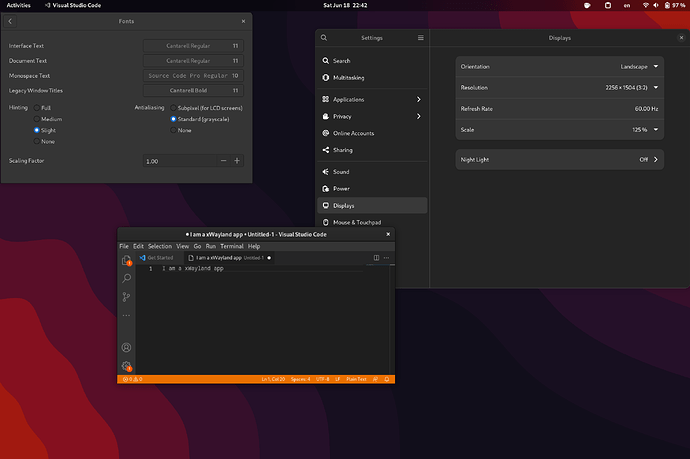Split the VS Code editor right

(376, 258)
